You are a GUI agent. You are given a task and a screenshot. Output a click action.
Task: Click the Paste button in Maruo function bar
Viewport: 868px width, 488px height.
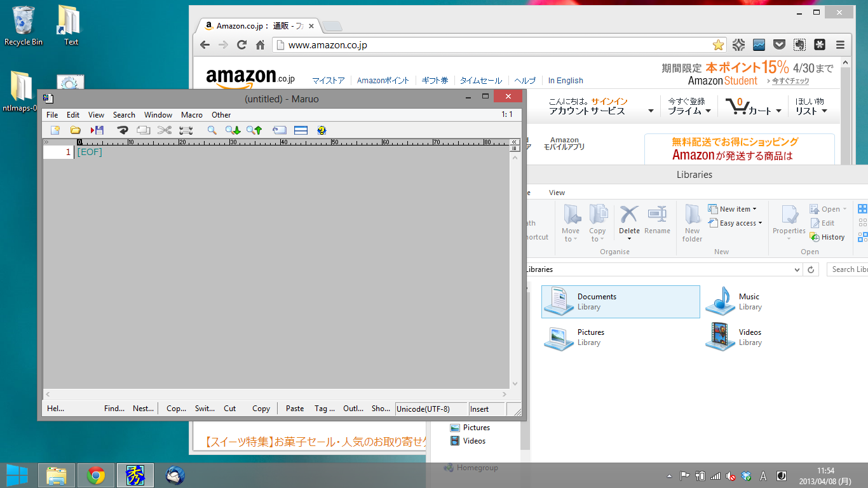tap(295, 409)
